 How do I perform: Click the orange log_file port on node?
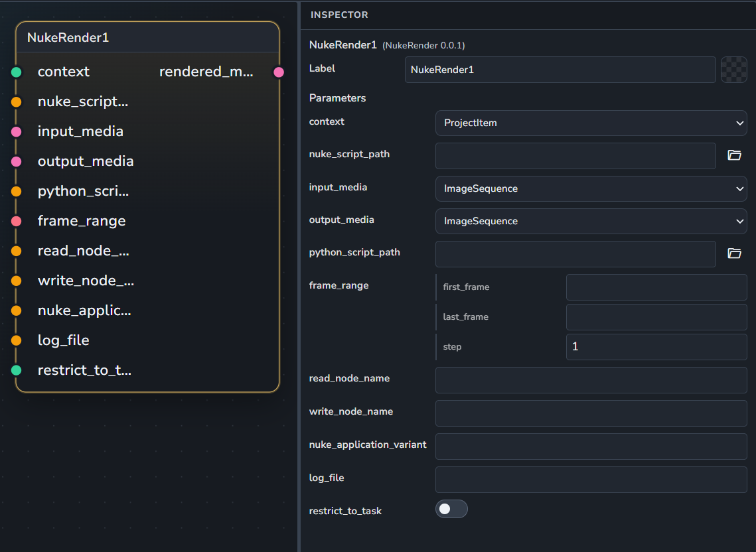pyautogui.click(x=17, y=341)
